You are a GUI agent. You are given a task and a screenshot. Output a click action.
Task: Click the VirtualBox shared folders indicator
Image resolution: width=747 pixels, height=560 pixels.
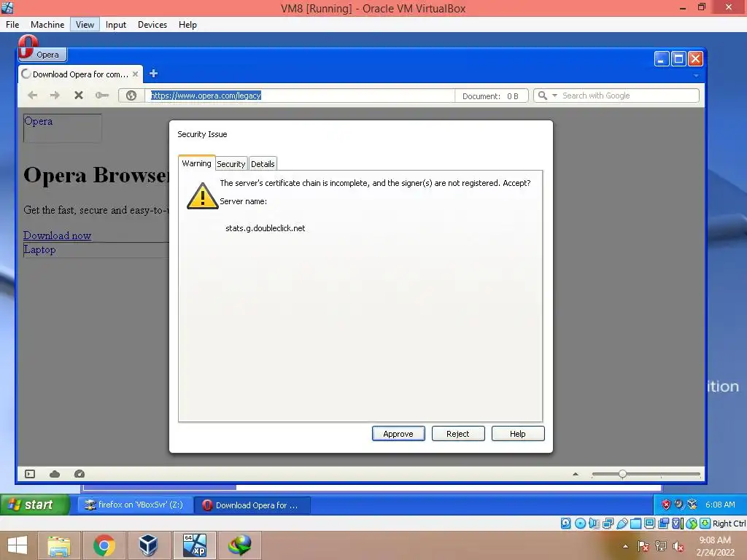pyautogui.click(x=636, y=524)
